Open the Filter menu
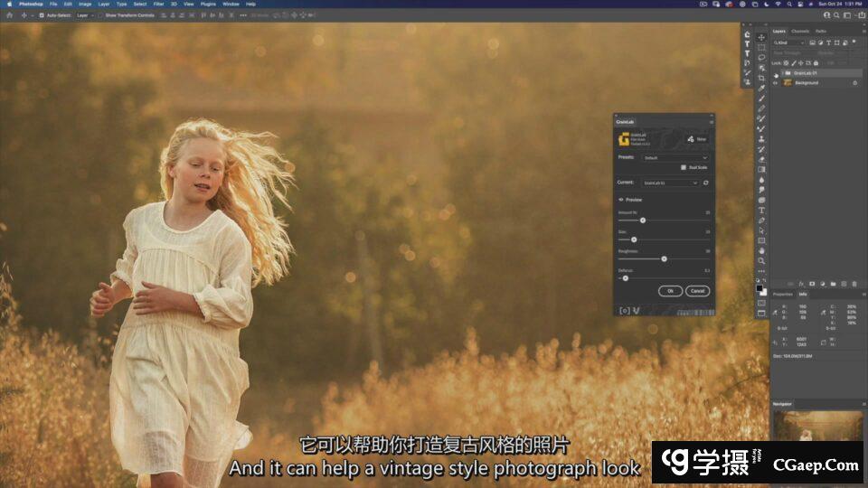The height and width of the screenshot is (488, 868). coord(158,4)
